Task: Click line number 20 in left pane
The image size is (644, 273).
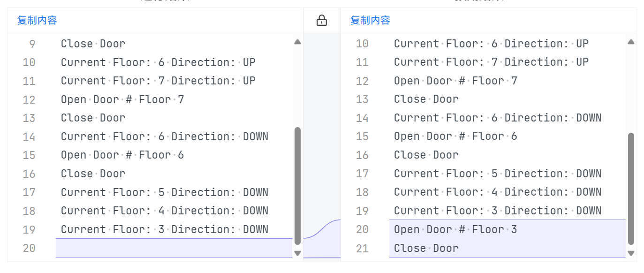Action: coord(29,248)
